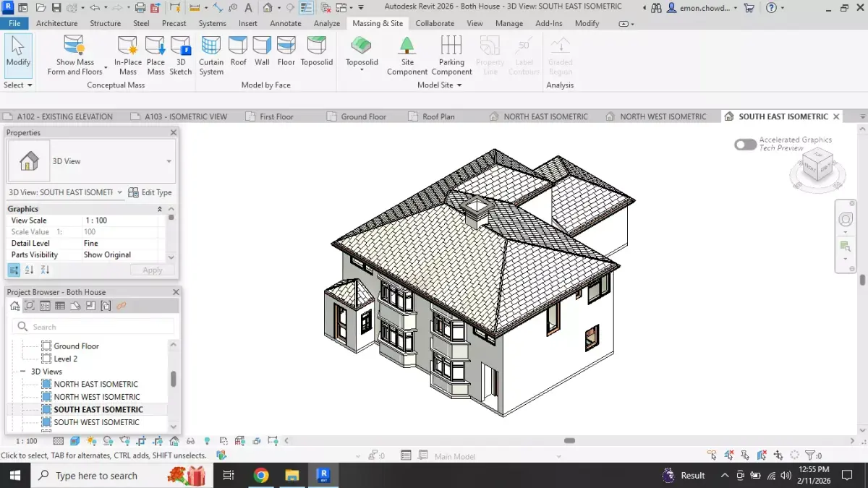Click the Apply button in Properties
Screen dimensions: 868x488
153,270
